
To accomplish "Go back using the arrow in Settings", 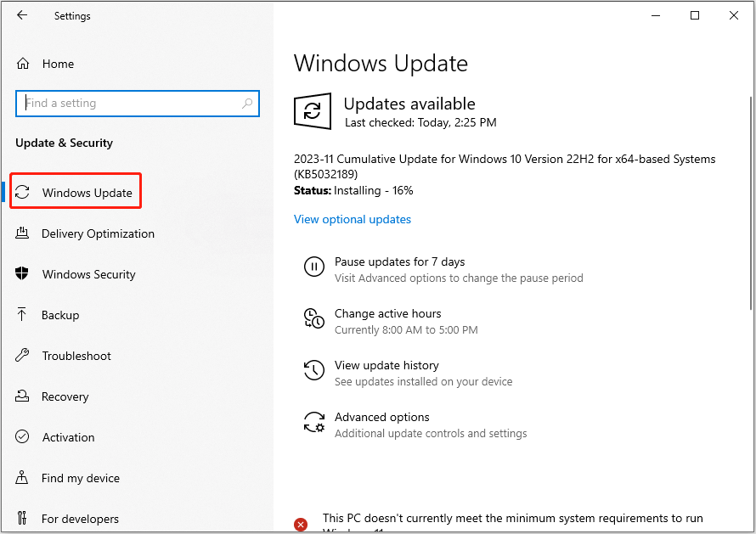I will 22,15.
